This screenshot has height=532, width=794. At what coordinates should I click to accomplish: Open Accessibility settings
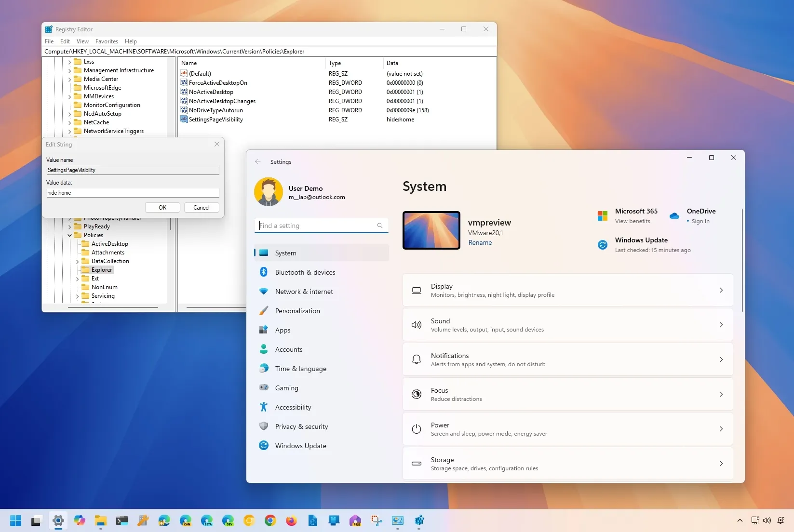[x=293, y=407]
